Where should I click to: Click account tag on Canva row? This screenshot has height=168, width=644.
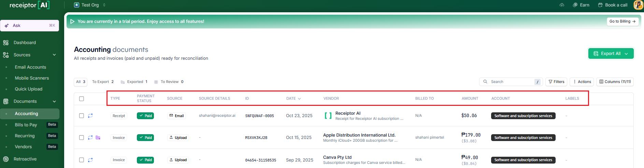(x=523, y=160)
